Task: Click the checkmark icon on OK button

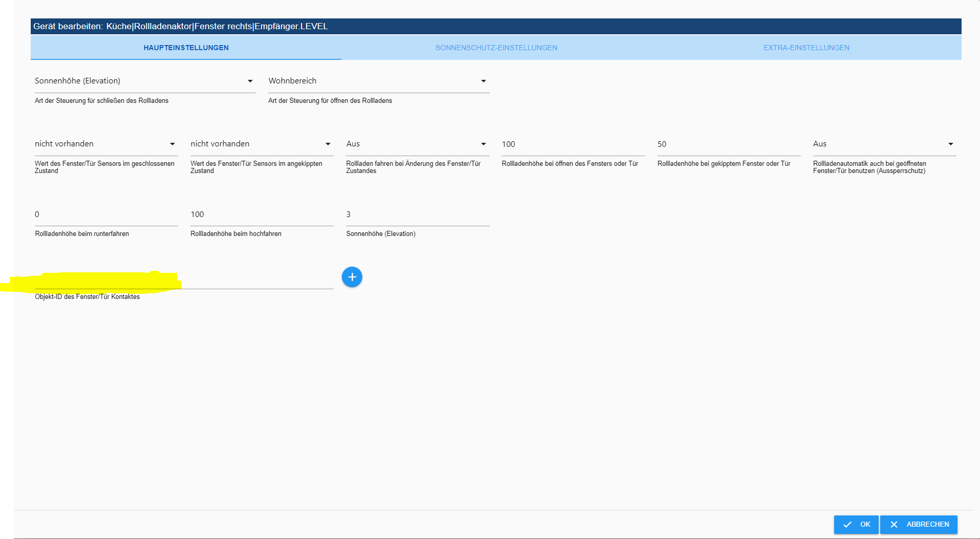Action: tap(847, 525)
